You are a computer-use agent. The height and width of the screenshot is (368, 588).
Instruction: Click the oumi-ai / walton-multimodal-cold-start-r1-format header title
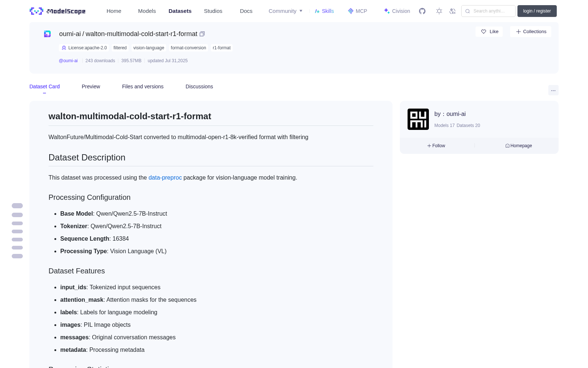point(128,34)
